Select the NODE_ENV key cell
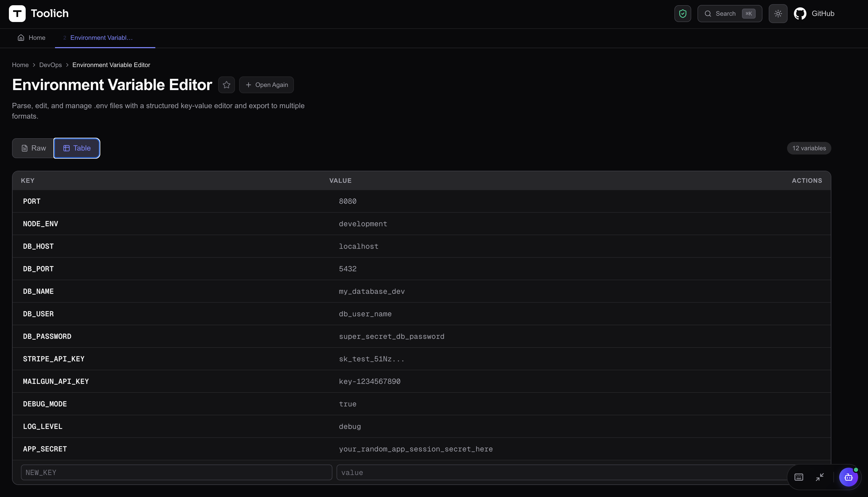The width and height of the screenshot is (868, 497). [x=41, y=224]
